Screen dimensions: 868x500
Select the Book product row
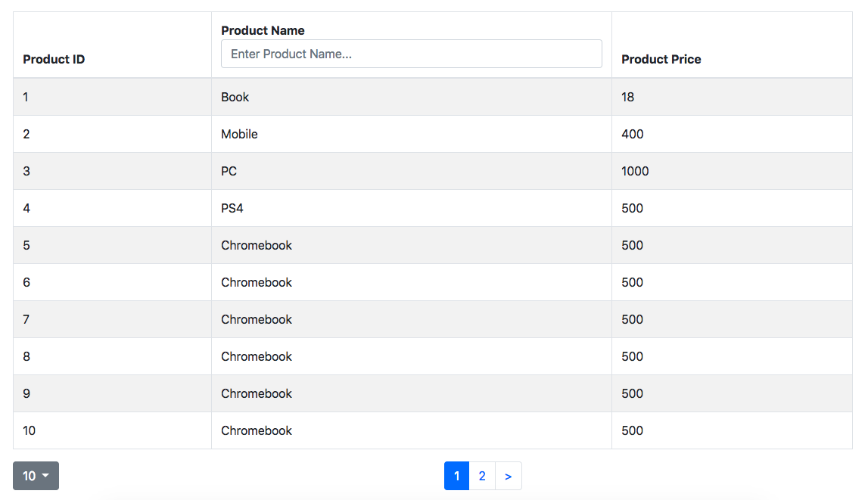click(235, 97)
